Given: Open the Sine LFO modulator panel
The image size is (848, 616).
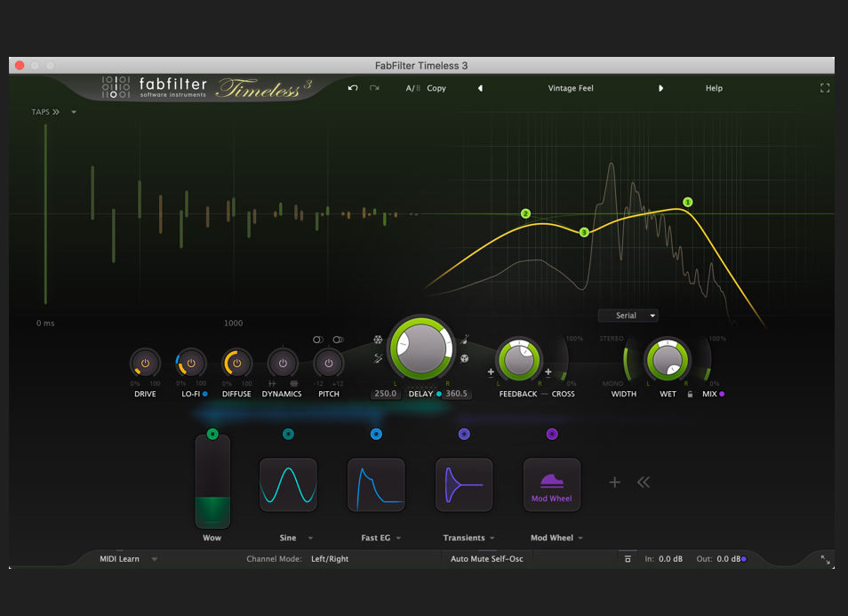Looking at the screenshot, I should (288, 484).
